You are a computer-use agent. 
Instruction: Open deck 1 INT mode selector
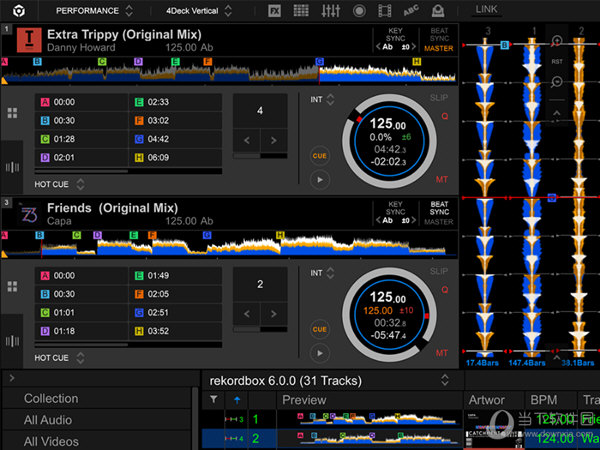322,100
